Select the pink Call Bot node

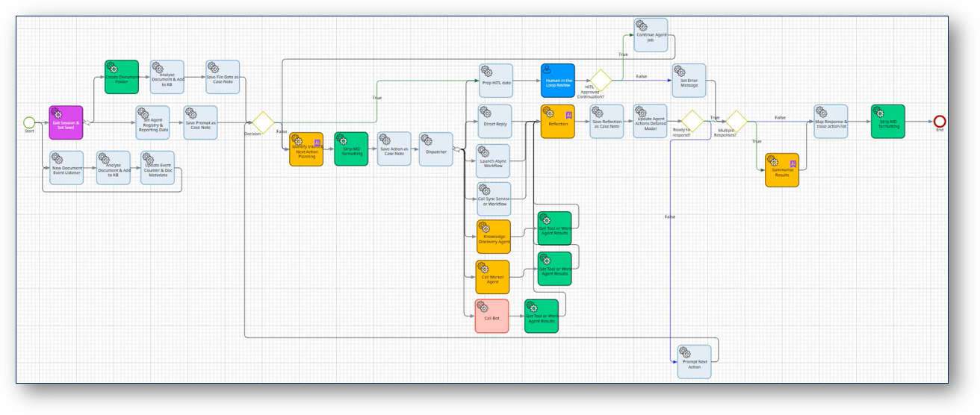pos(491,316)
